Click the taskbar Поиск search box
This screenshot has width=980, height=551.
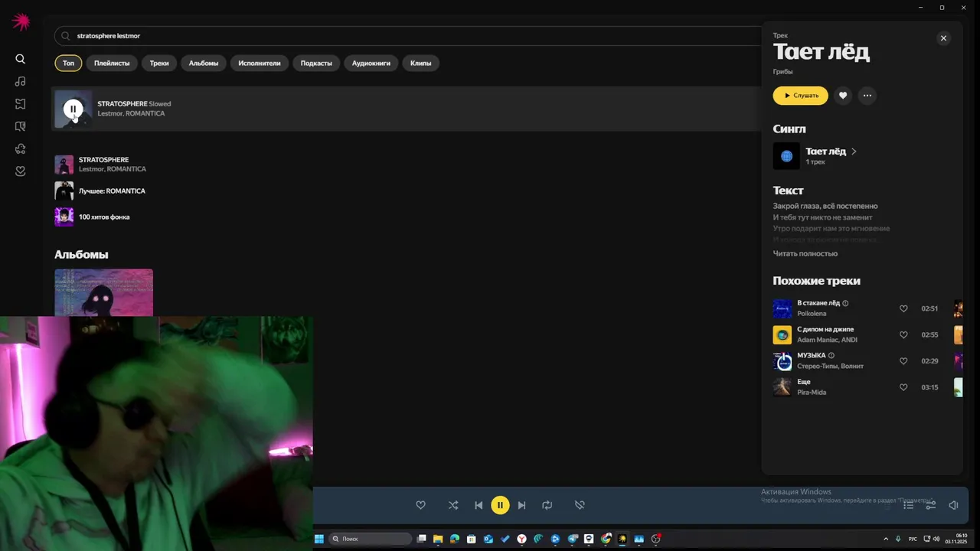371,539
